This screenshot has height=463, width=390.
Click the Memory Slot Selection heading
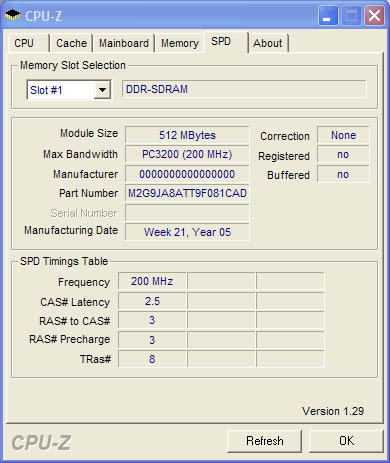[73, 65]
